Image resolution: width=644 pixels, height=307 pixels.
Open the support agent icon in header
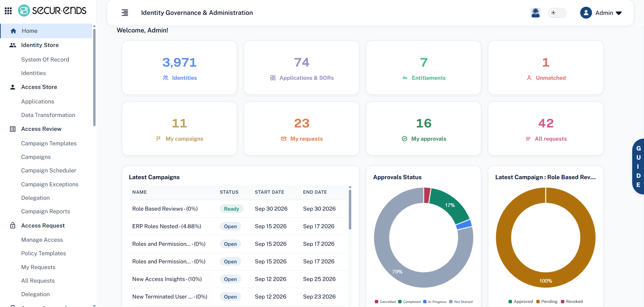(536, 13)
